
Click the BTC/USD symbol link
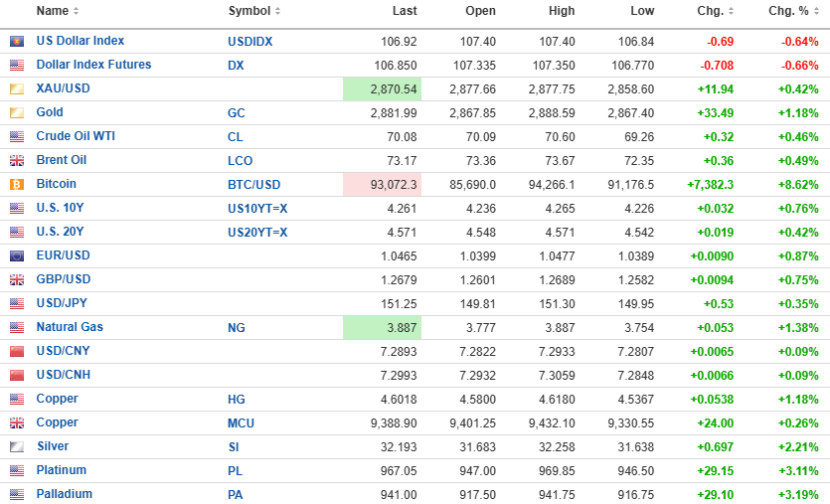[254, 184]
